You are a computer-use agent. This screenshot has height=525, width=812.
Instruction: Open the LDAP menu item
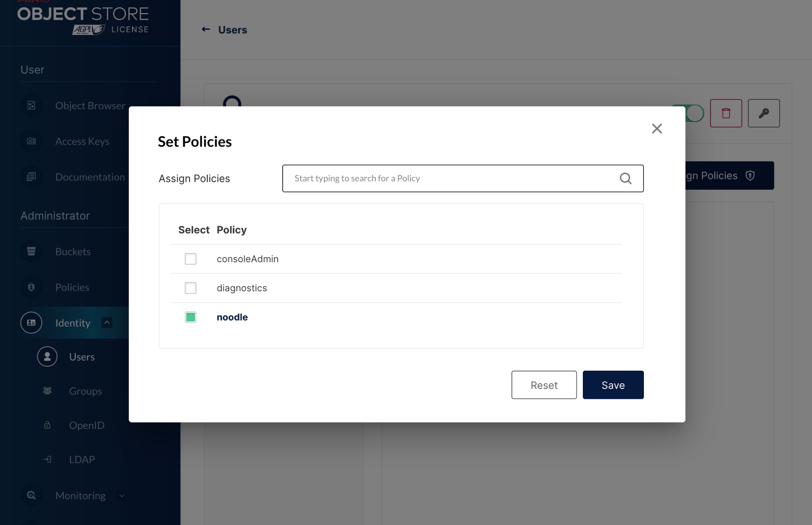pos(82,460)
